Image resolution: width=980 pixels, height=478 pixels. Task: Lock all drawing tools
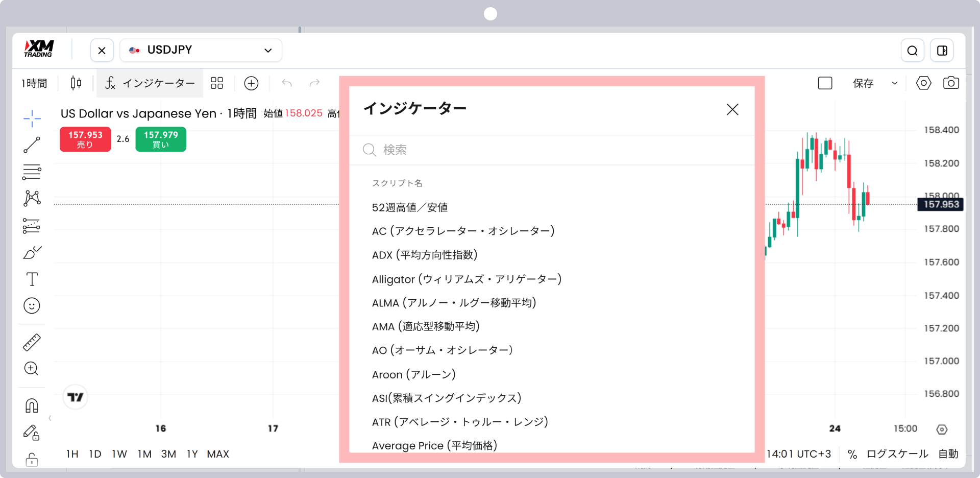point(32,459)
